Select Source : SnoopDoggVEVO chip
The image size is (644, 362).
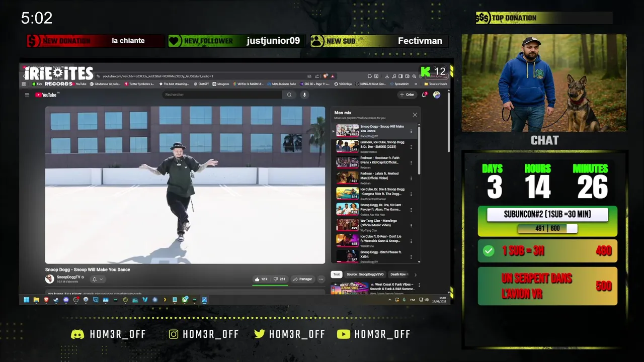point(365,275)
